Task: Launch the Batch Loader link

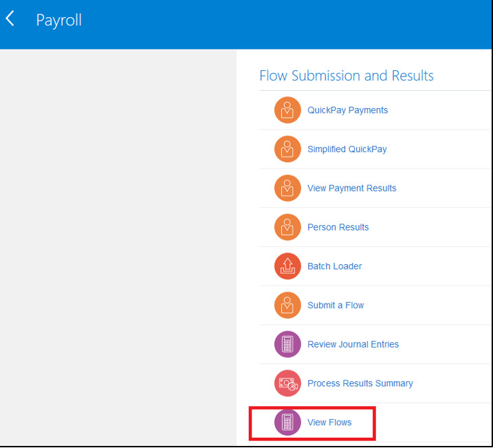Action: [334, 266]
